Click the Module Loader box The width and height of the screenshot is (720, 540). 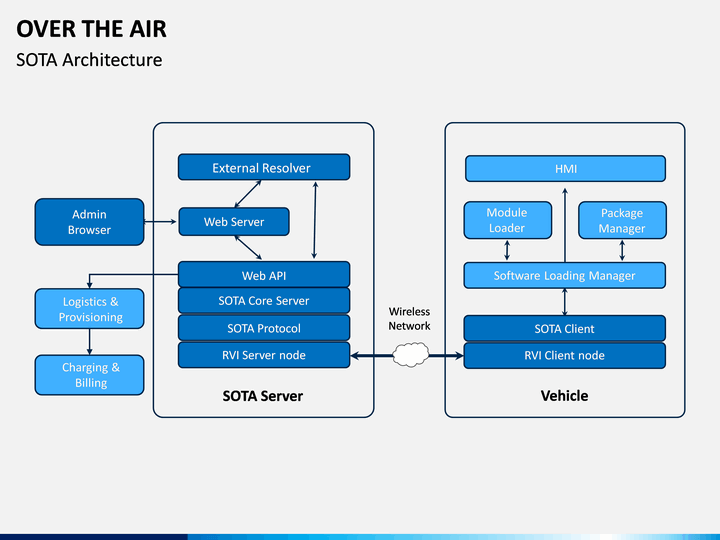click(x=508, y=220)
